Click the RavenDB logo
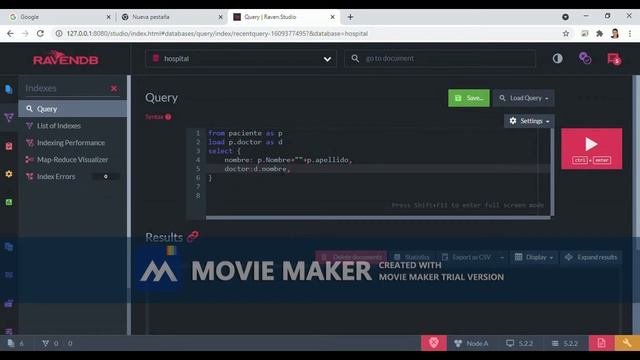This screenshot has width=640, height=360. [66, 59]
